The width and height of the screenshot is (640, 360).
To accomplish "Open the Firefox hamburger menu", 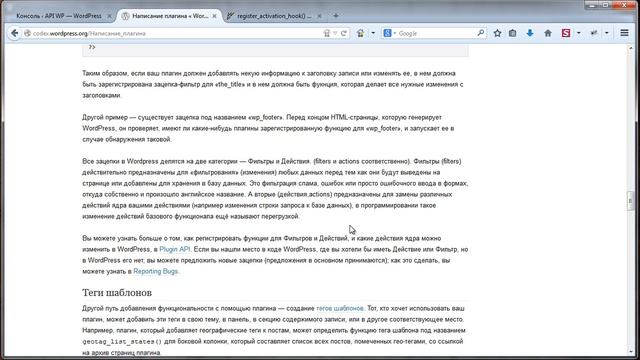I will click(624, 33).
